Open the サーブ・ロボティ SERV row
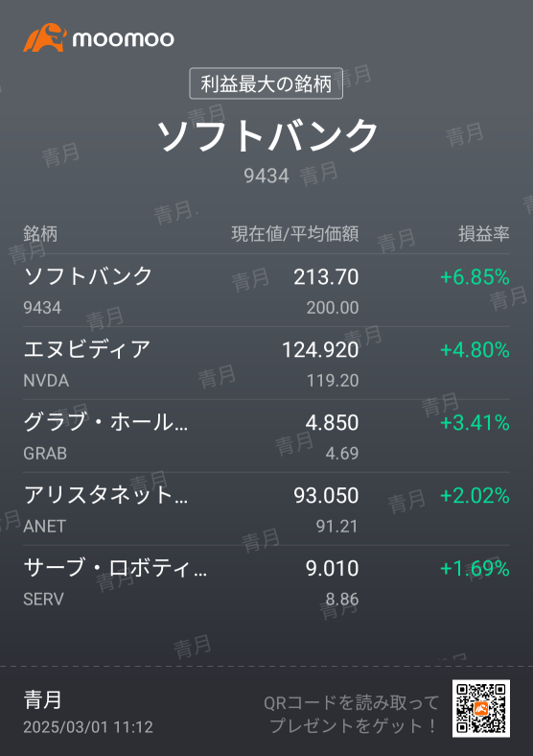This screenshot has height=756, width=533. 266,582
